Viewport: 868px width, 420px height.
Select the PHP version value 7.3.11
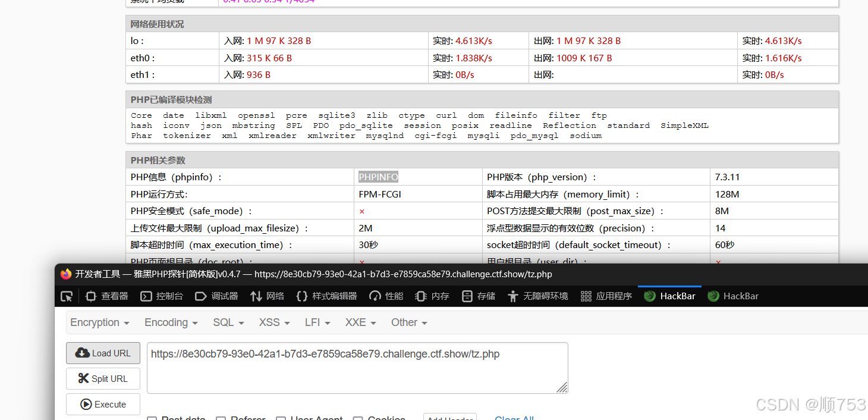pos(727,177)
